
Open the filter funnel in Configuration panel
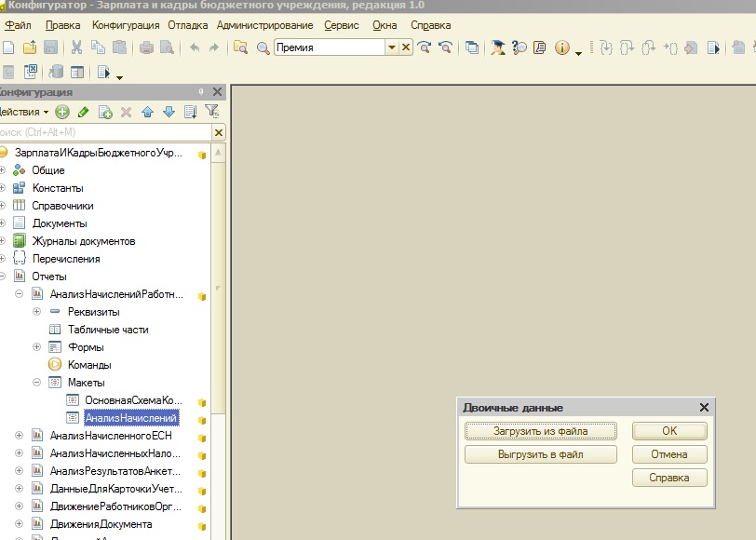tap(212, 112)
